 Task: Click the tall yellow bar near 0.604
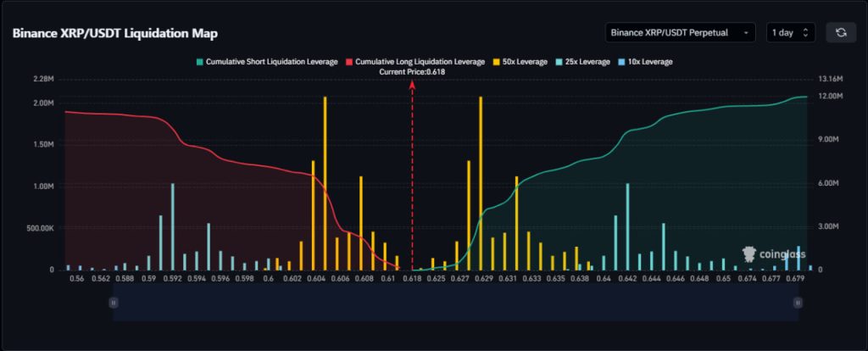pos(325,183)
